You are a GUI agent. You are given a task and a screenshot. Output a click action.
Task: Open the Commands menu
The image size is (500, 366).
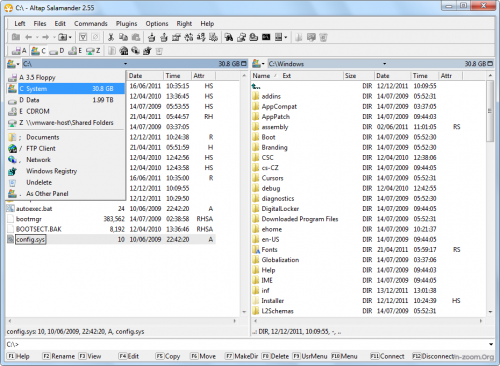[91, 24]
